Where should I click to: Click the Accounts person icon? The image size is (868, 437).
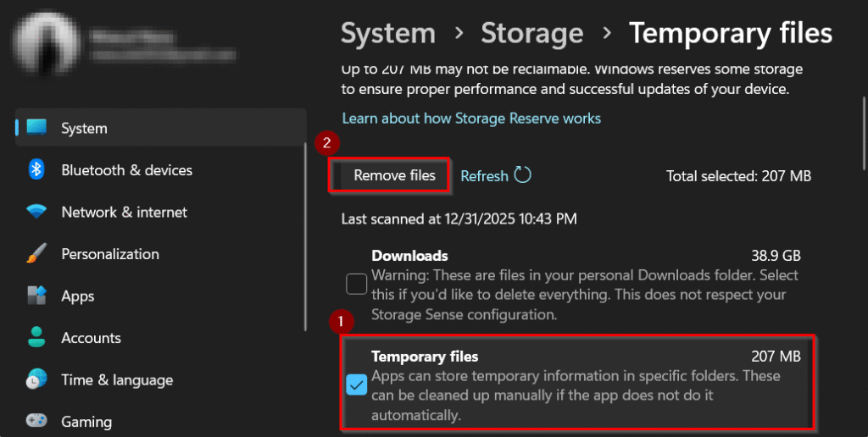[36, 337]
